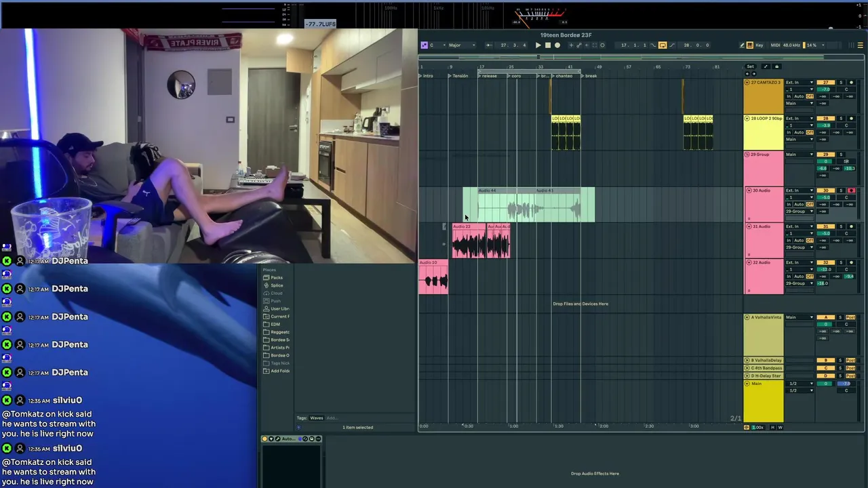The width and height of the screenshot is (868, 488).
Task: Toggle the computer MIDI keyboard icon
Action: pos(749,45)
